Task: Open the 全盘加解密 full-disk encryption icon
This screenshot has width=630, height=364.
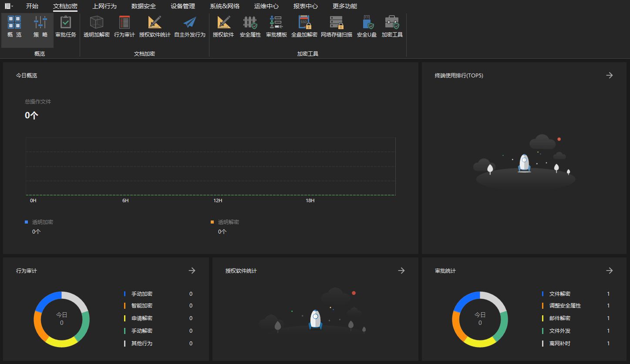Action: click(x=304, y=27)
